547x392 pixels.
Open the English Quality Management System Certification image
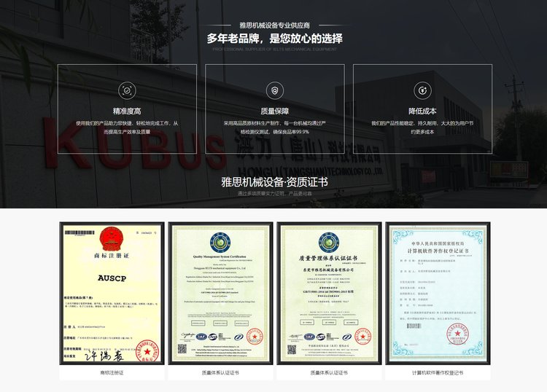click(x=220, y=292)
